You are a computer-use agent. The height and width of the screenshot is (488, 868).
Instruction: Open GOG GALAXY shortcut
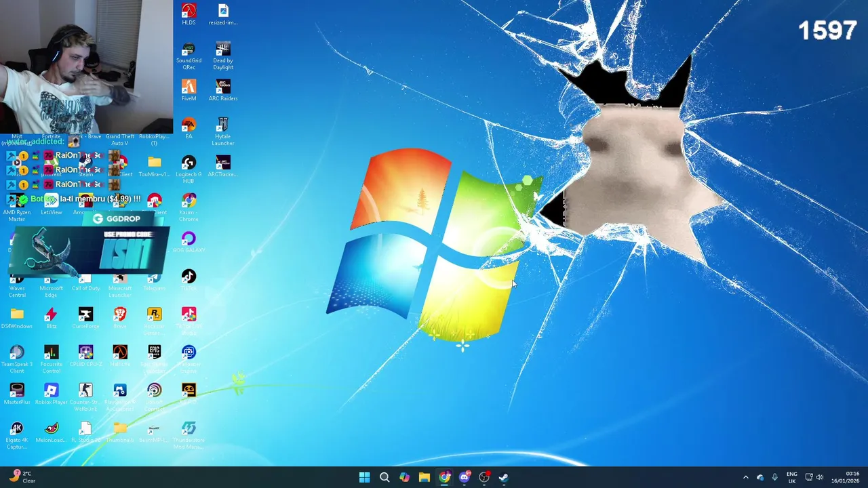click(x=189, y=242)
